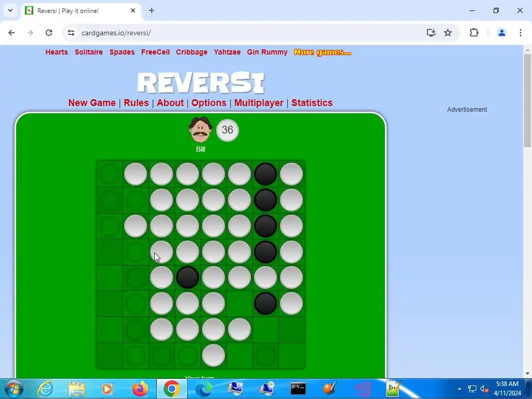The width and height of the screenshot is (532, 399).
Task: Open the Rules menu item
Action: pyautogui.click(x=136, y=103)
